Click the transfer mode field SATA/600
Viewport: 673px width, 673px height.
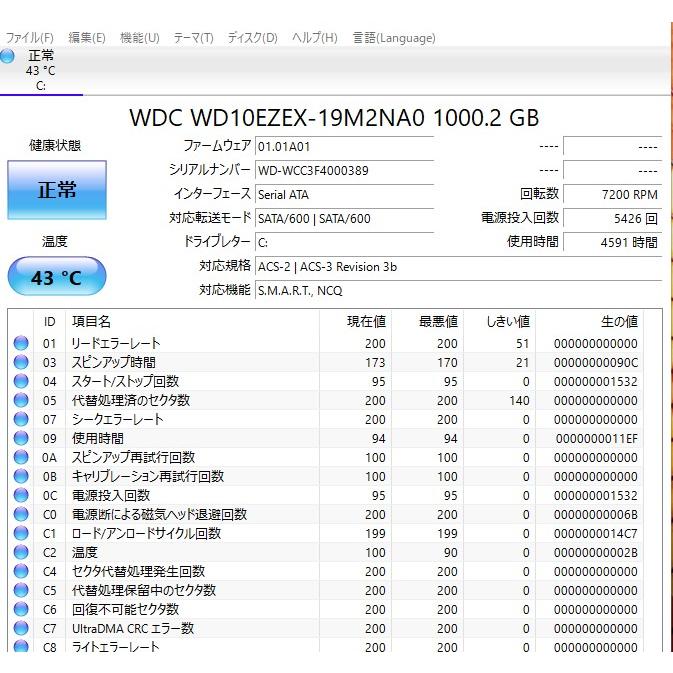pyautogui.click(x=344, y=219)
